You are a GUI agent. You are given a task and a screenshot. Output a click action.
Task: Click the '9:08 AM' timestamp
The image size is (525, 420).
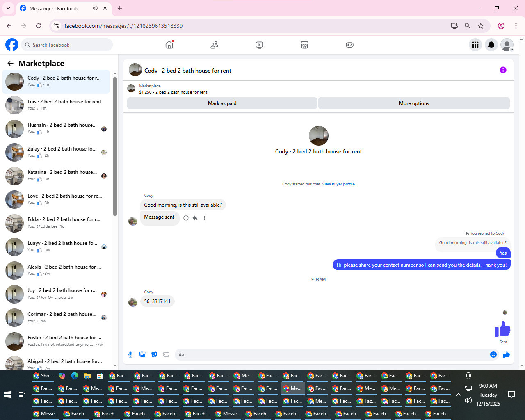pyautogui.click(x=318, y=280)
